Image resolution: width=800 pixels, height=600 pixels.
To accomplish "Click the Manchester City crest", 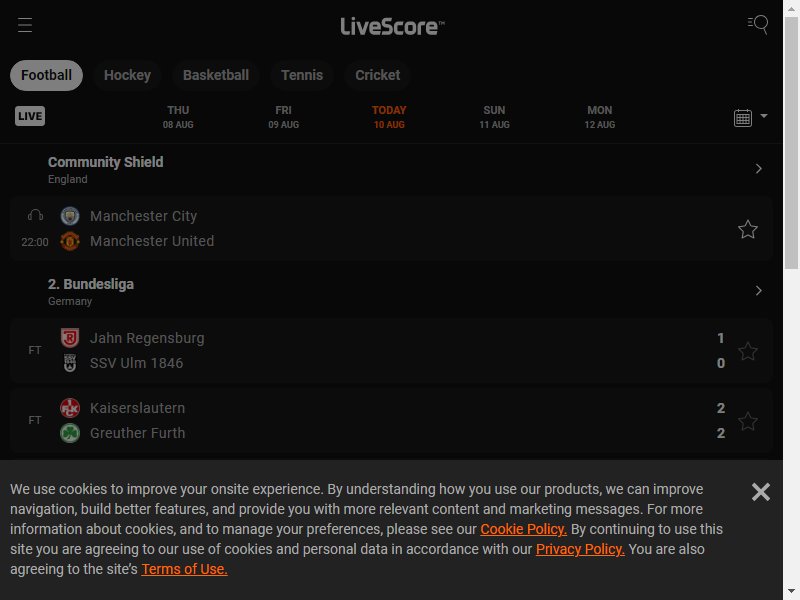I will click(x=70, y=216).
